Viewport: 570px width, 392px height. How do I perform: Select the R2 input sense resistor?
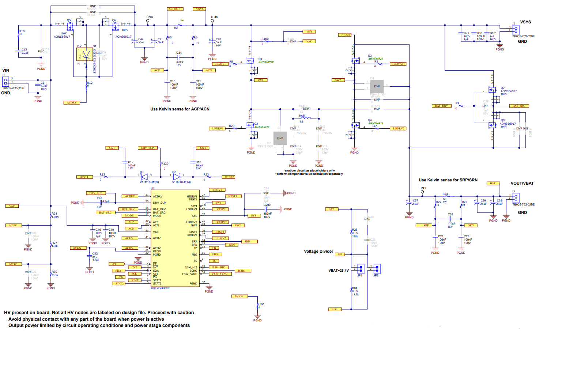[180, 25]
